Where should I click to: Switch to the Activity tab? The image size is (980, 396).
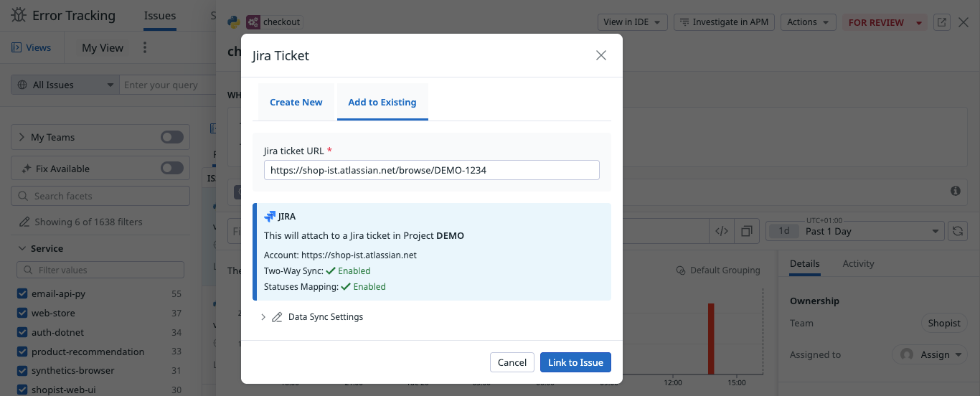(x=858, y=263)
